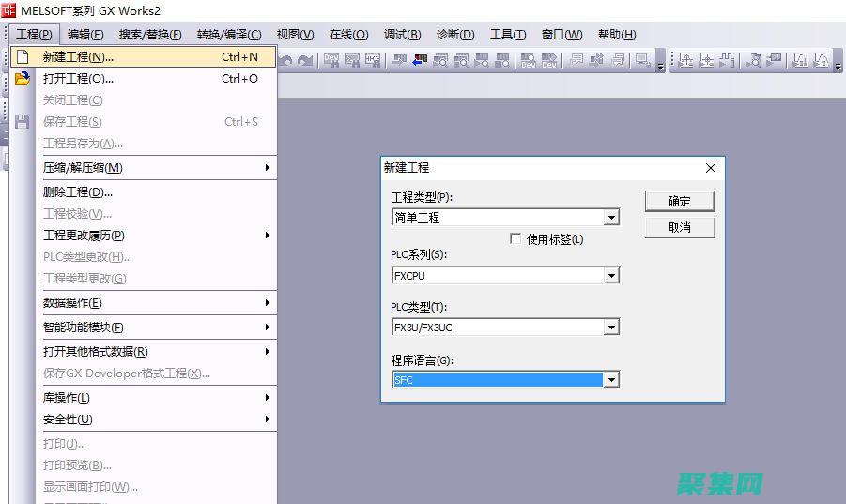This screenshot has height=504, width=846.
Task: Toggle the 使用标签(L) checkbox
Action: coord(515,238)
